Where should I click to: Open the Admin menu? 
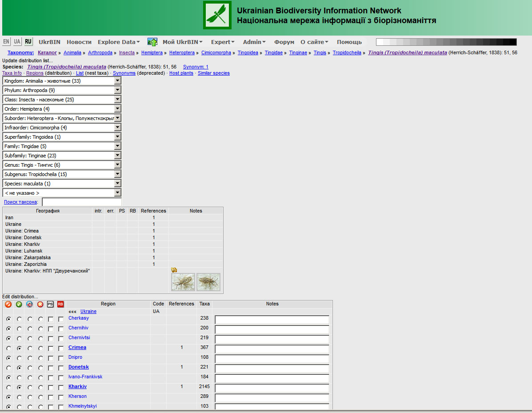tap(254, 42)
